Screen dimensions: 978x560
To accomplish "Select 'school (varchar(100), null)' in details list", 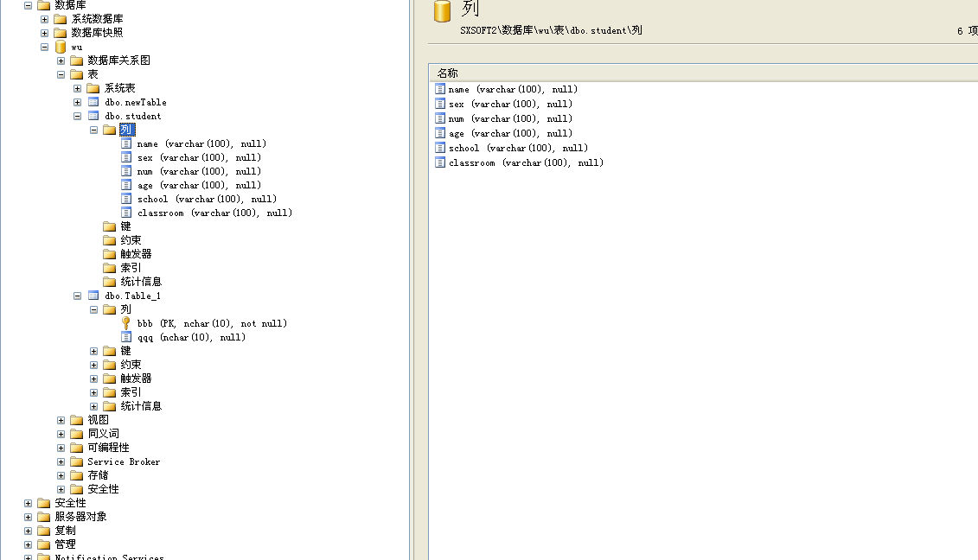I will (x=518, y=148).
